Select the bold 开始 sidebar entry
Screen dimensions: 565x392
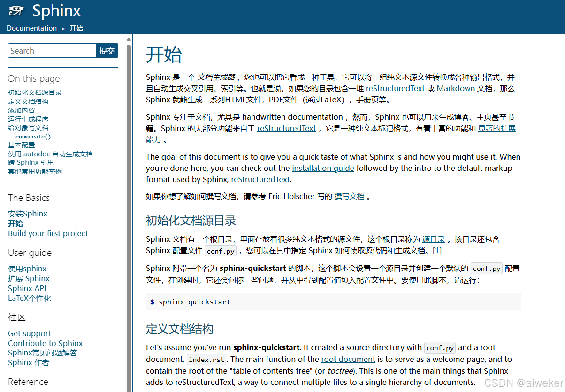[15, 223]
